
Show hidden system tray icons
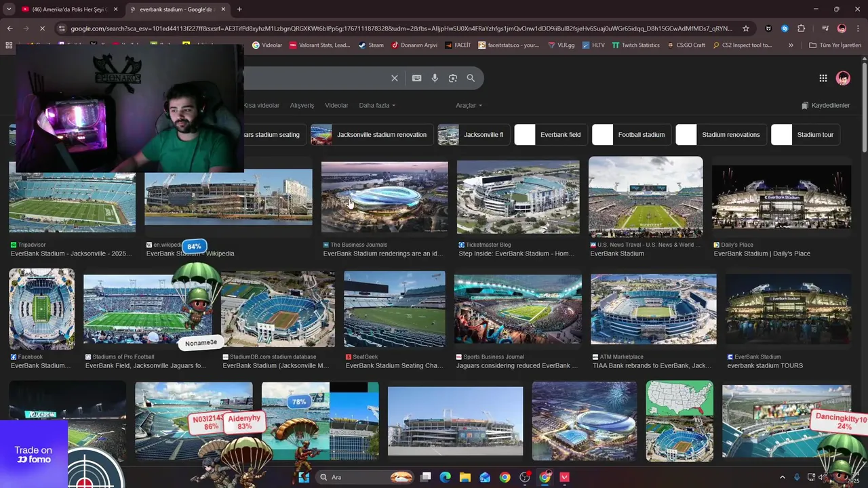coord(782,477)
